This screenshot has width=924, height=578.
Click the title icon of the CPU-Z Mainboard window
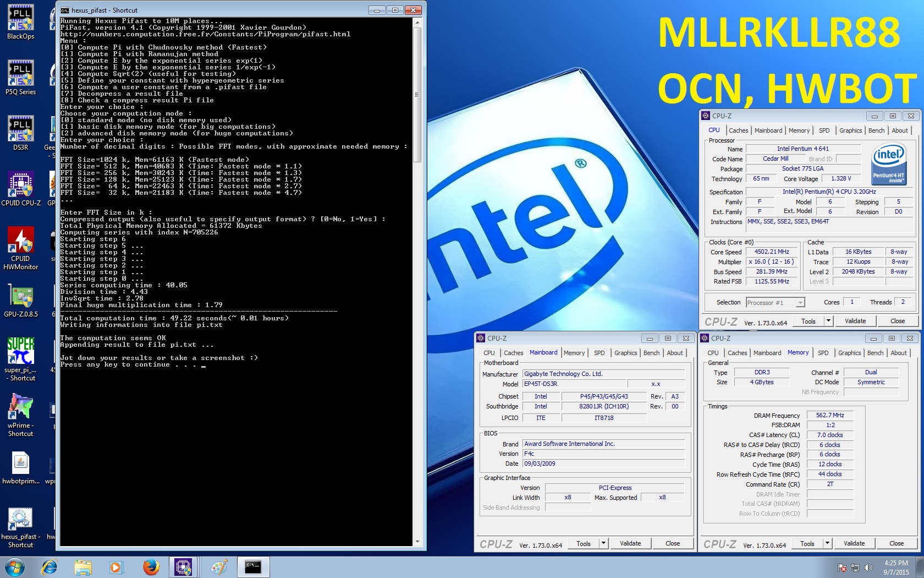[x=481, y=338]
